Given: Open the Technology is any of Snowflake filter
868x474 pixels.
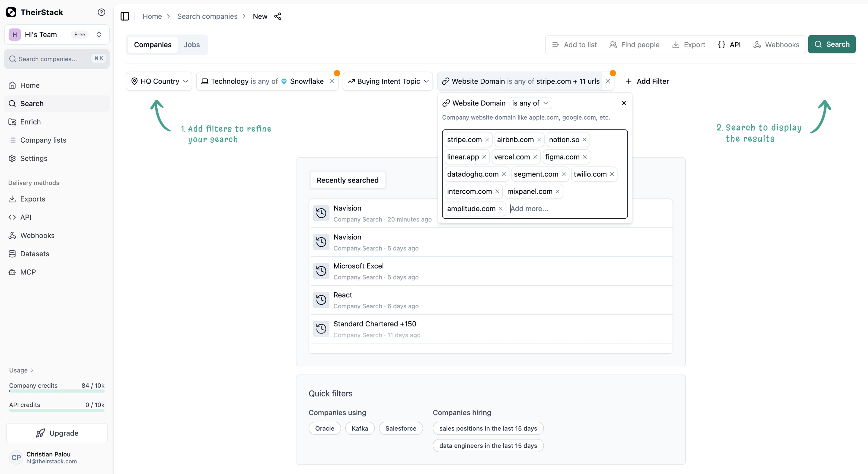Looking at the screenshot, I should tap(263, 81).
